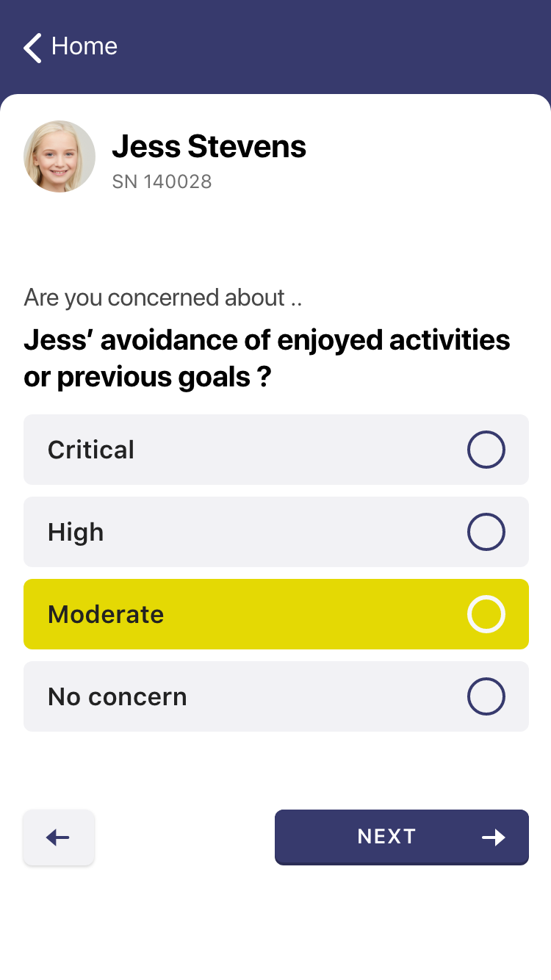The image size is (551, 980).
Task: Click the Home label in header
Action: click(x=84, y=46)
